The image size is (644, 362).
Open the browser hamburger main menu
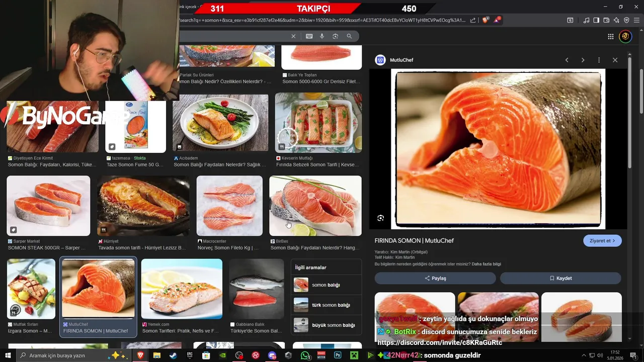(x=637, y=20)
